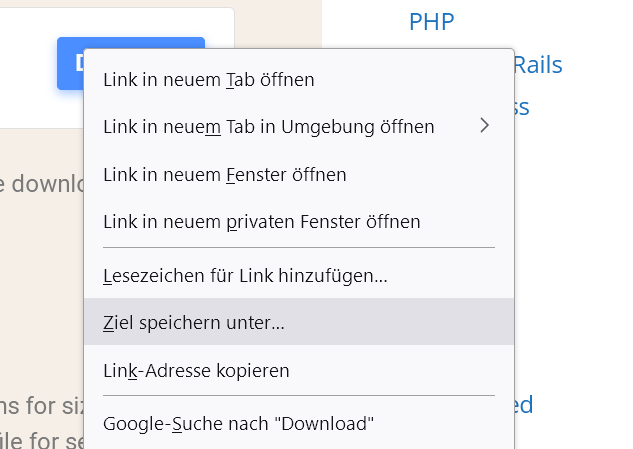Image resolution: width=633 pixels, height=449 pixels.
Task: Choose "Link in neuem Tab öffnen"
Action: [209, 80]
